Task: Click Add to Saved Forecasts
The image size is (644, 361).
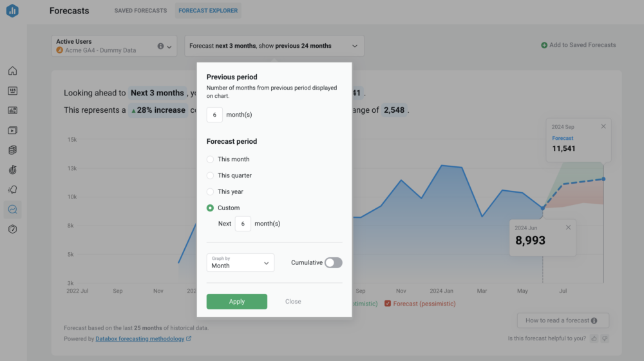Action: [578, 45]
